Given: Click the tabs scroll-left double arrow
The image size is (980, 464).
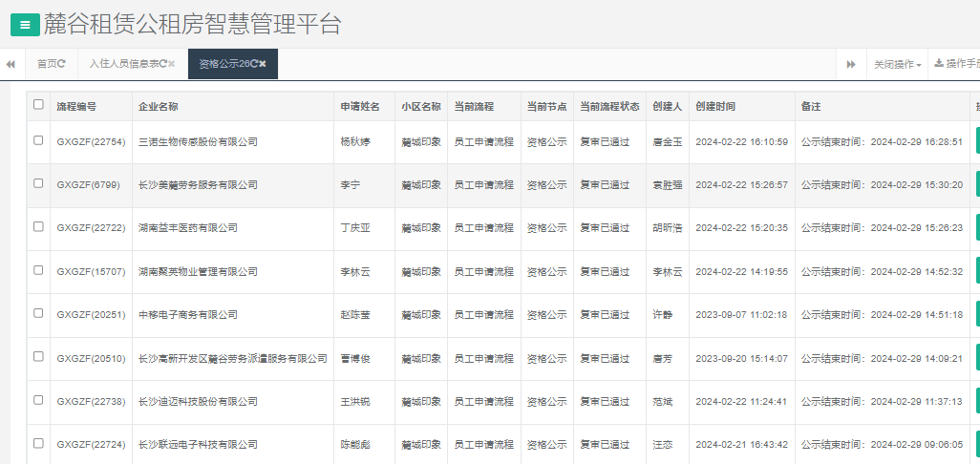Looking at the screenshot, I should click(11, 64).
